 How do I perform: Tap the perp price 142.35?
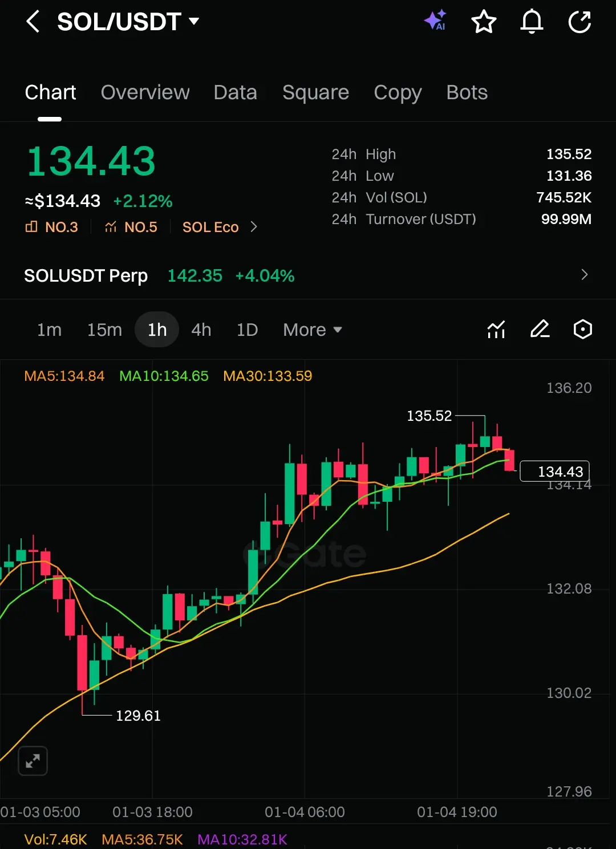(x=194, y=276)
